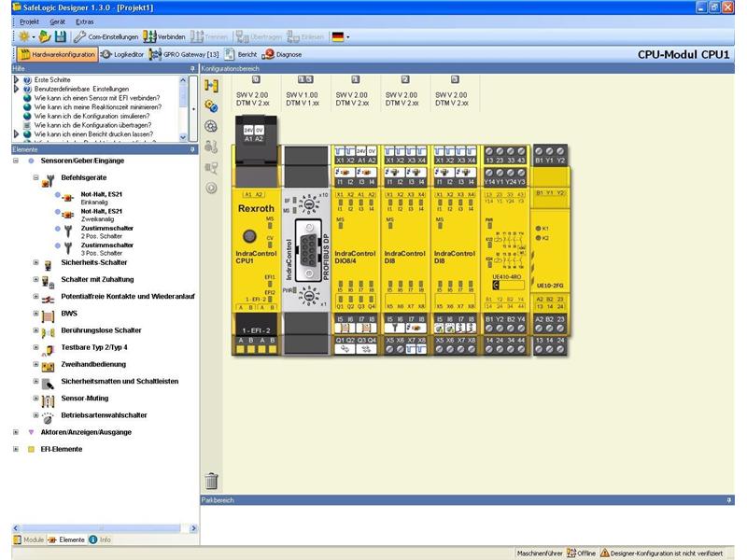Screen dimensions: 747x560
Task: Click the Zweihandbedienung icon
Action: click(x=48, y=367)
